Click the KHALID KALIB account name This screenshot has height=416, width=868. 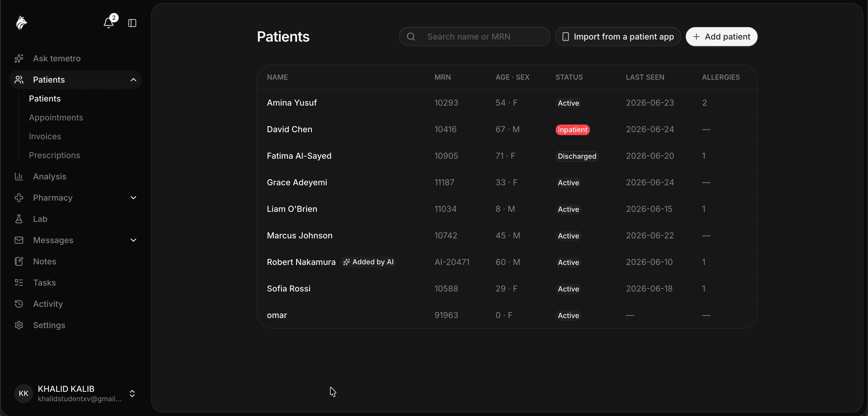point(66,389)
